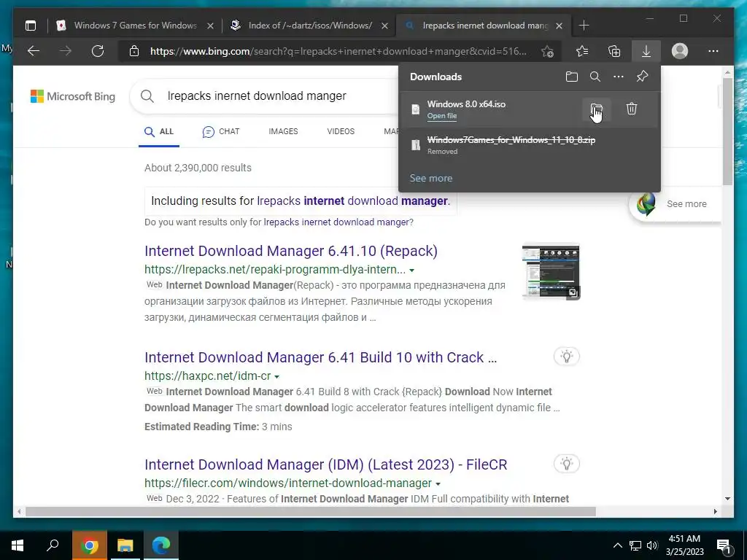The width and height of the screenshot is (747, 560).
Task: Switch to IMAGES search category
Action: tap(283, 131)
